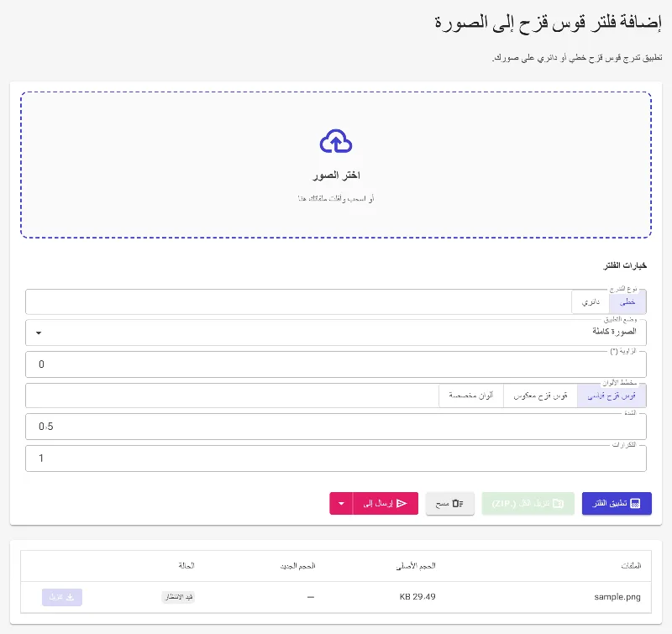672x634 pixels.
Task: Select the دائري gradient type toggle
Action: coord(591,301)
